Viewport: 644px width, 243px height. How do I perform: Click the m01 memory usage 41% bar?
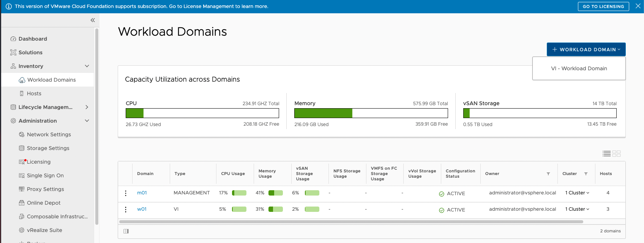pos(276,193)
